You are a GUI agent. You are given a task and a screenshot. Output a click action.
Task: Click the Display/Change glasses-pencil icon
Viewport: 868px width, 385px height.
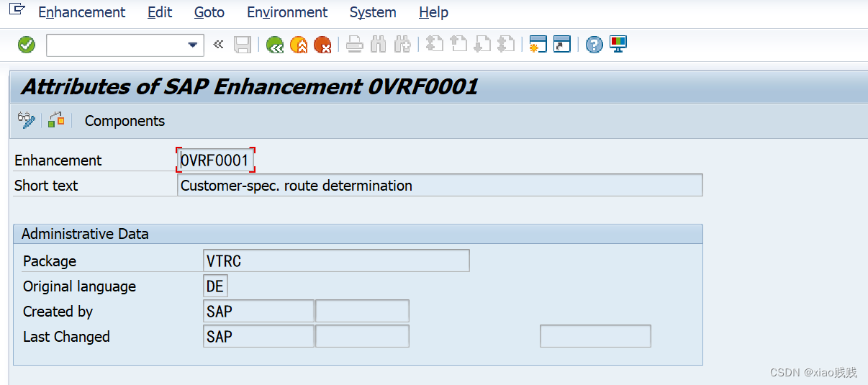(27, 120)
